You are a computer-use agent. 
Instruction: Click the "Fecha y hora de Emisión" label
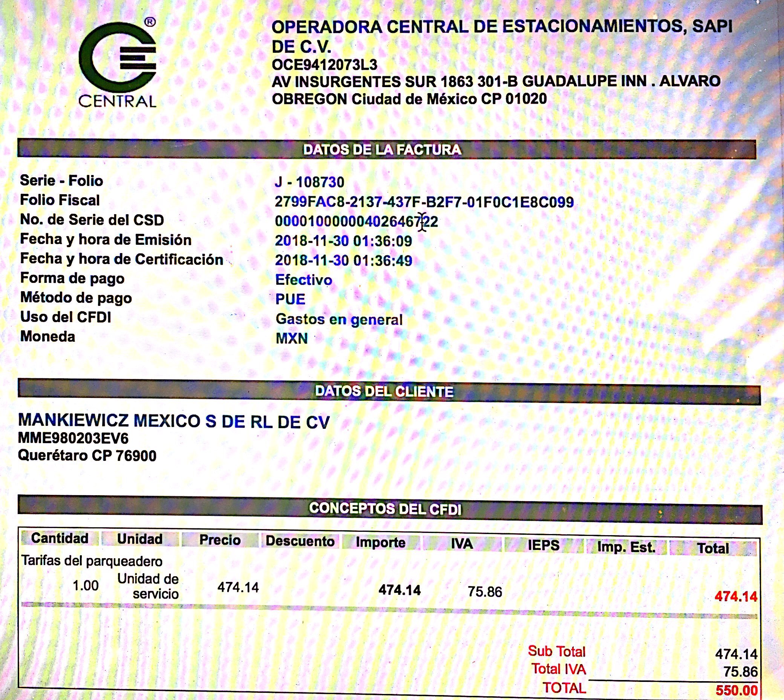pos(106,239)
